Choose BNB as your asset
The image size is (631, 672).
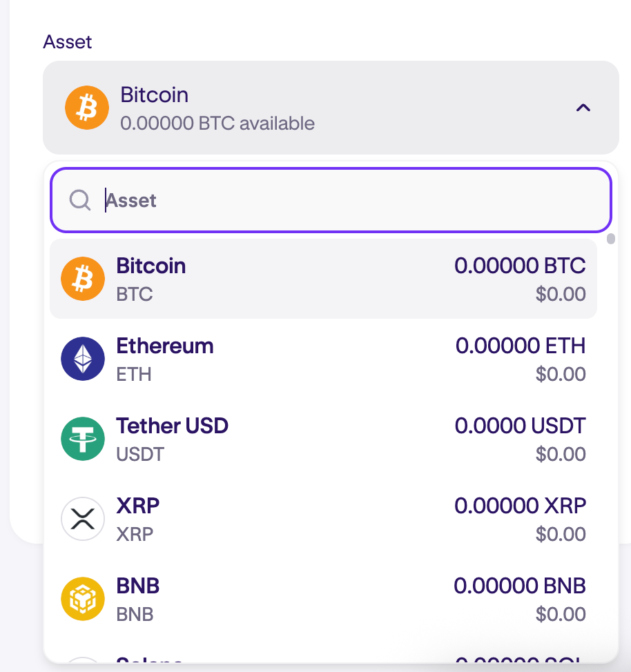point(322,598)
